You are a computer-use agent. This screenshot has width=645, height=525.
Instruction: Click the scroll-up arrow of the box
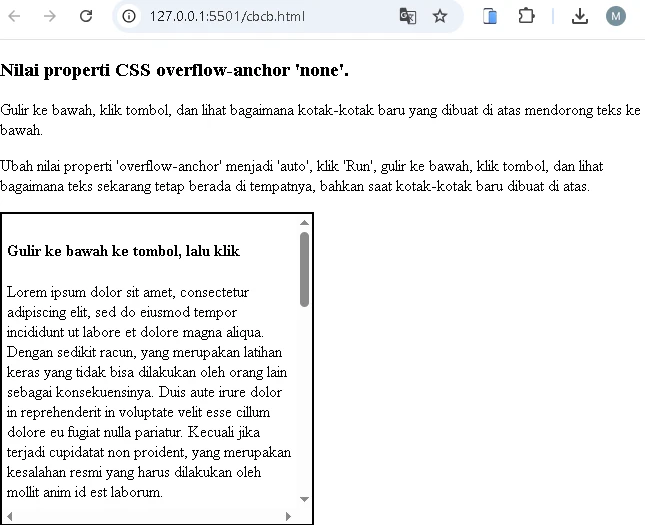[304, 223]
